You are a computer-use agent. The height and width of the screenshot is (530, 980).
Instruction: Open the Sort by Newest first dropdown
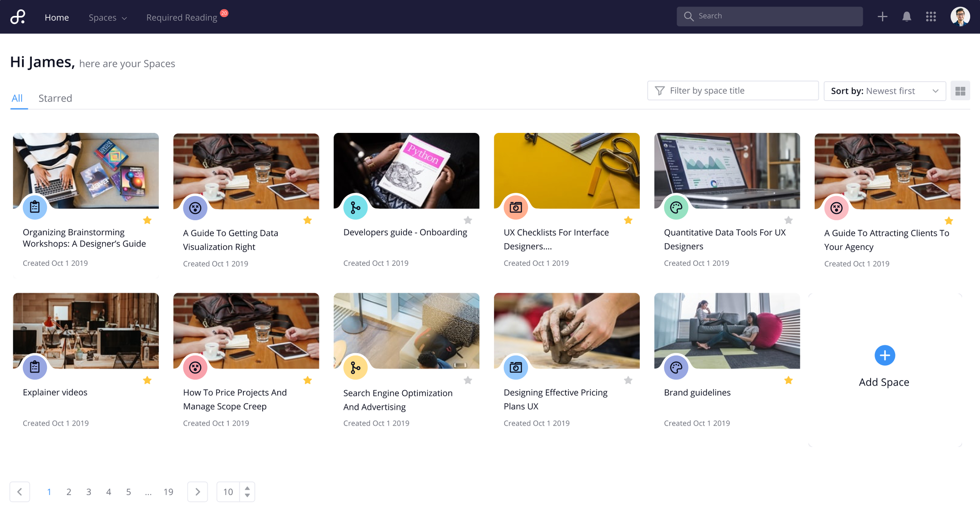tap(884, 91)
